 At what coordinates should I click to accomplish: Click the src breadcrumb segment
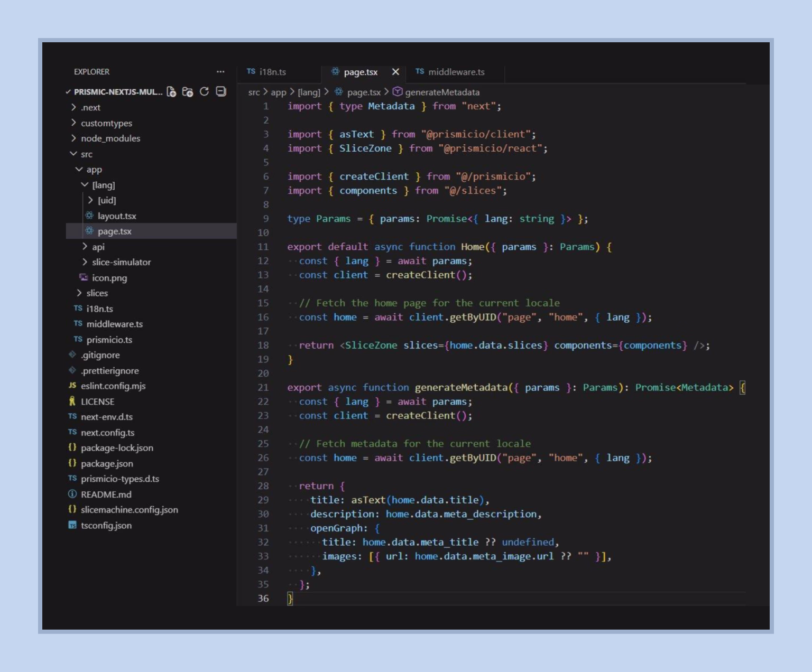click(254, 92)
